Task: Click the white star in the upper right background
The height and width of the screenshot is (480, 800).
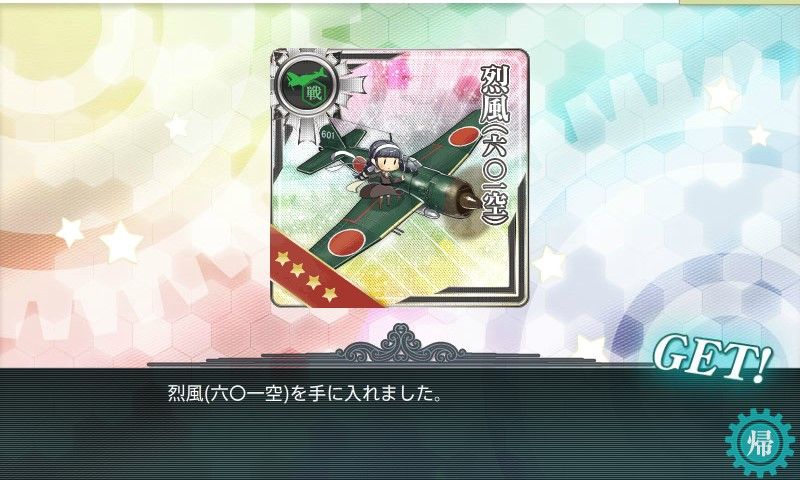Action: (x=721, y=95)
